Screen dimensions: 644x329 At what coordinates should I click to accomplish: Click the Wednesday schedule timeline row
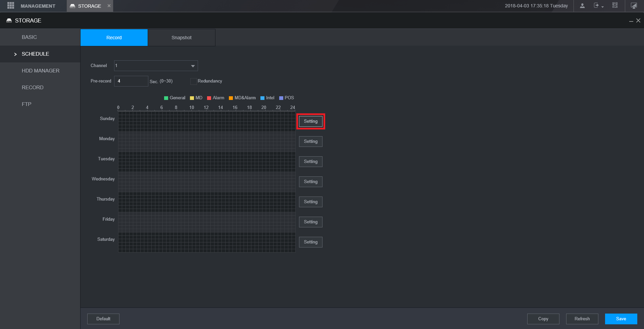(207, 182)
